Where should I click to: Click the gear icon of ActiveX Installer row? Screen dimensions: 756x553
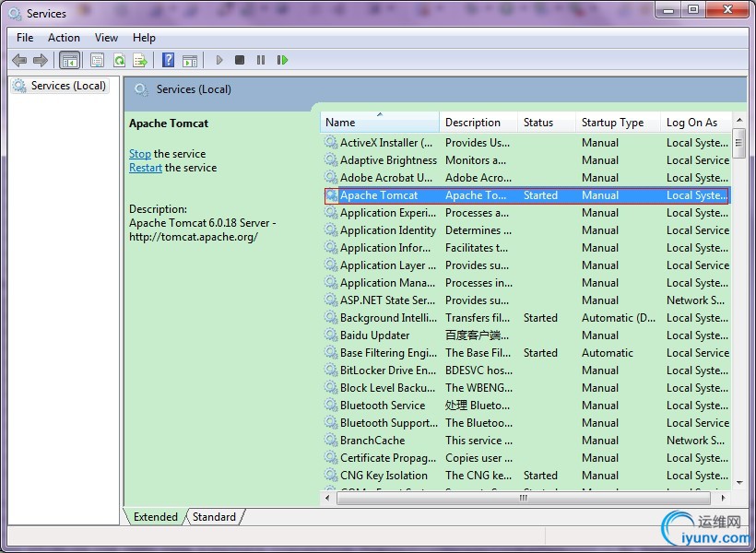(331, 142)
